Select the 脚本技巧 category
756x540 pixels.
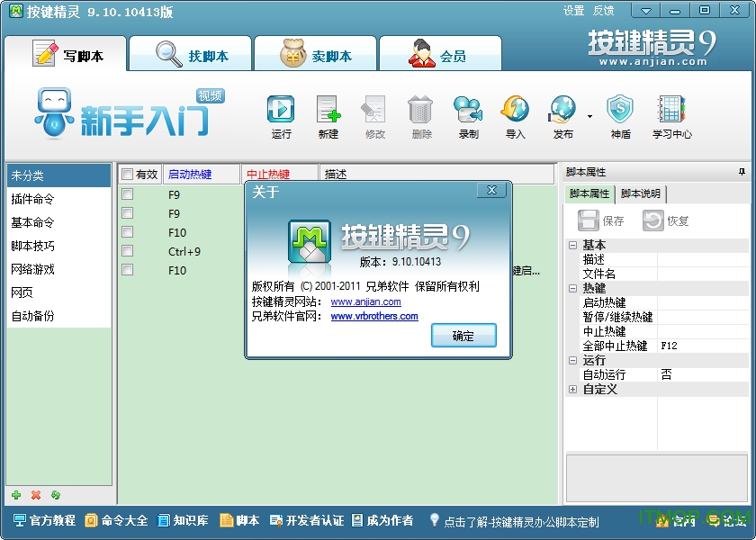[x=58, y=246]
